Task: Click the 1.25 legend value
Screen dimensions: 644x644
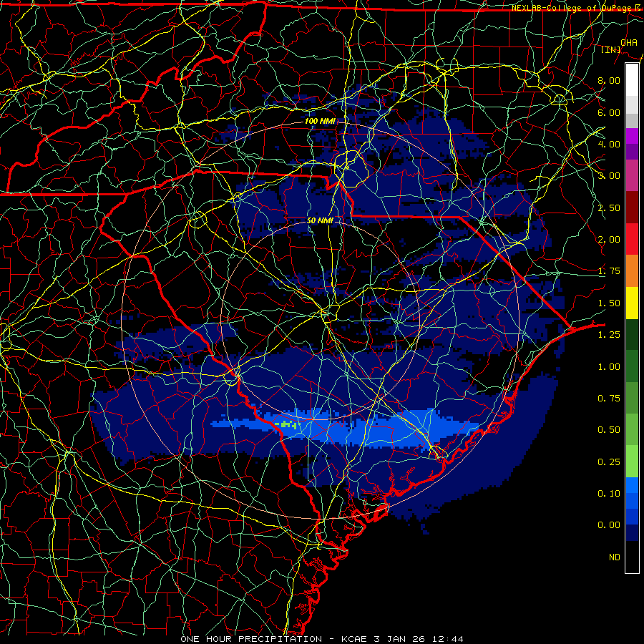Action: [x=609, y=335]
